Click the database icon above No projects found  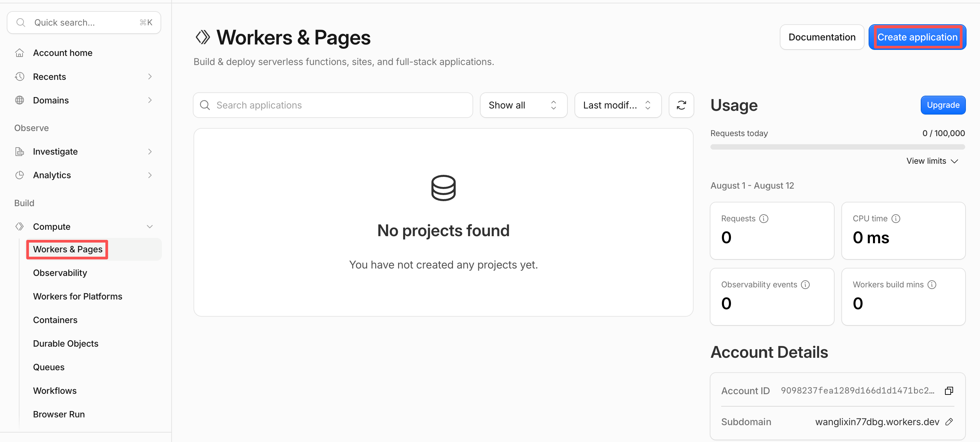tap(443, 188)
